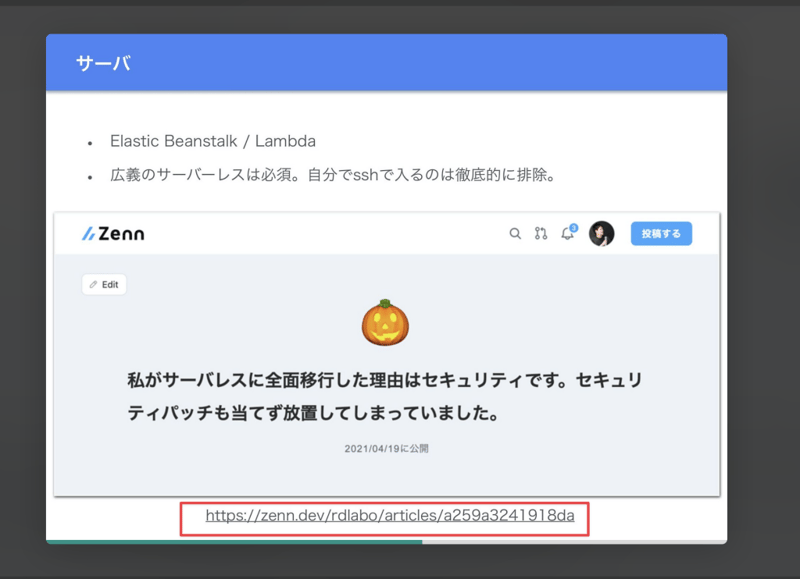Open search via the magnifier icon
Screen dimensions: 800x579
pyautogui.click(x=515, y=234)
